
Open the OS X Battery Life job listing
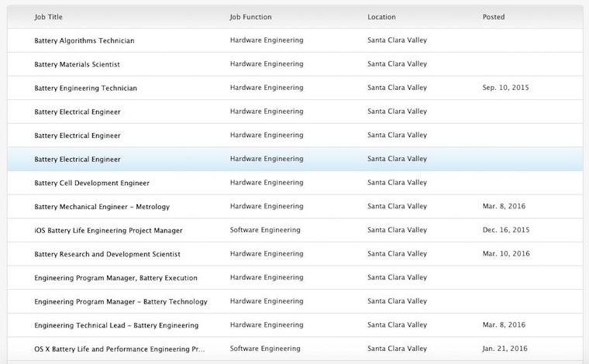(119, 349)
